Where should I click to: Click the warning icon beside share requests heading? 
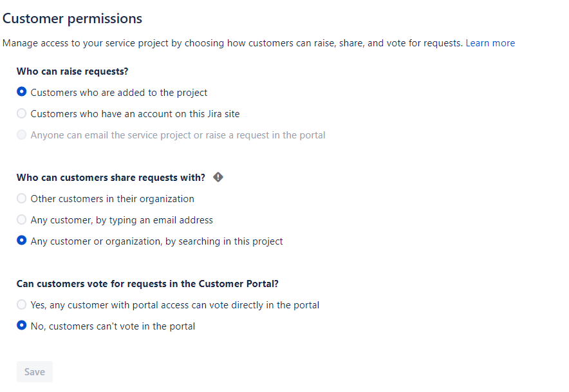pos(218,177)
